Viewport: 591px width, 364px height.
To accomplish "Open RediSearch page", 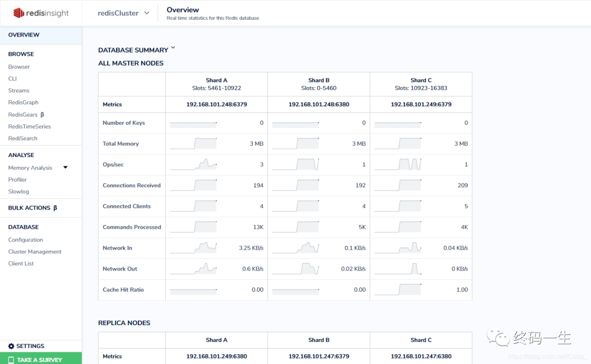I will click(x=22, y=138).
